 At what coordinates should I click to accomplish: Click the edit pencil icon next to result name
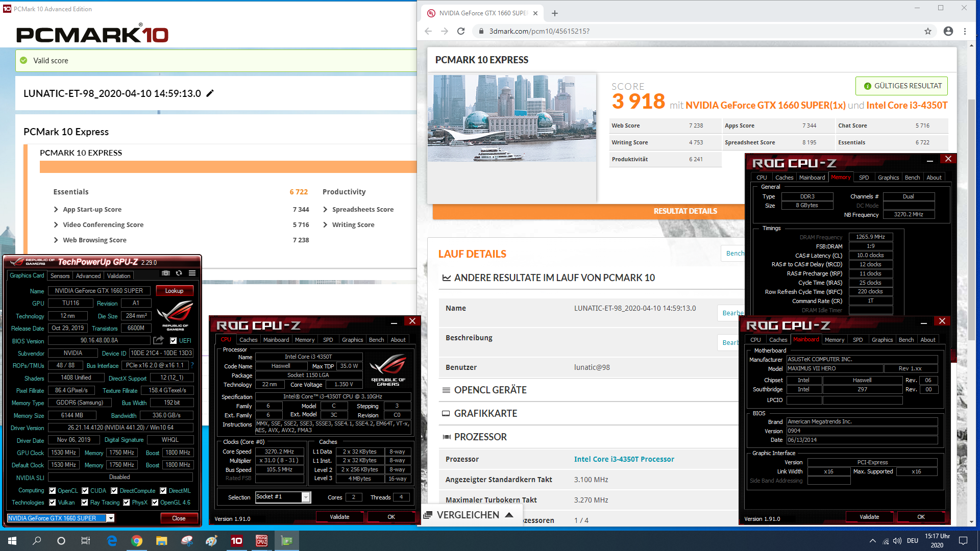pyautogui.click(x=210, y=93)
